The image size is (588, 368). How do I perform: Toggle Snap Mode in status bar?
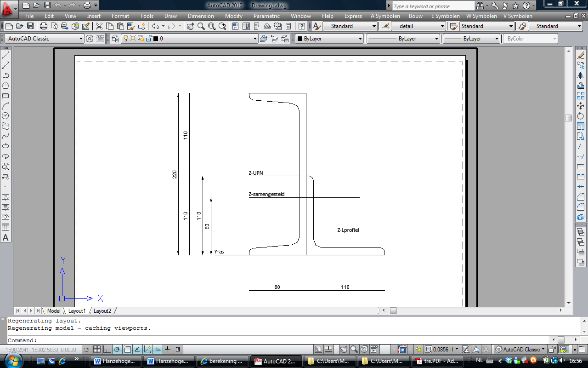87,349
